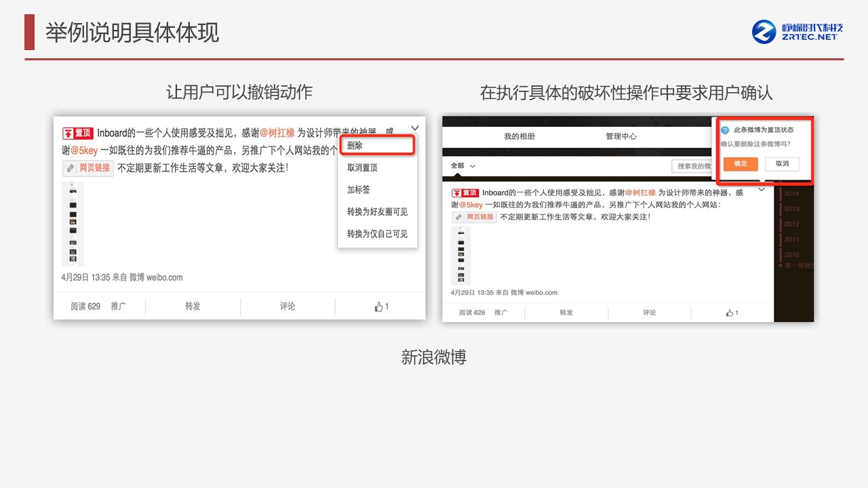The image size is (868, 488).
Task: Click the ZRTEC.NET company logo
Action: 797,32
